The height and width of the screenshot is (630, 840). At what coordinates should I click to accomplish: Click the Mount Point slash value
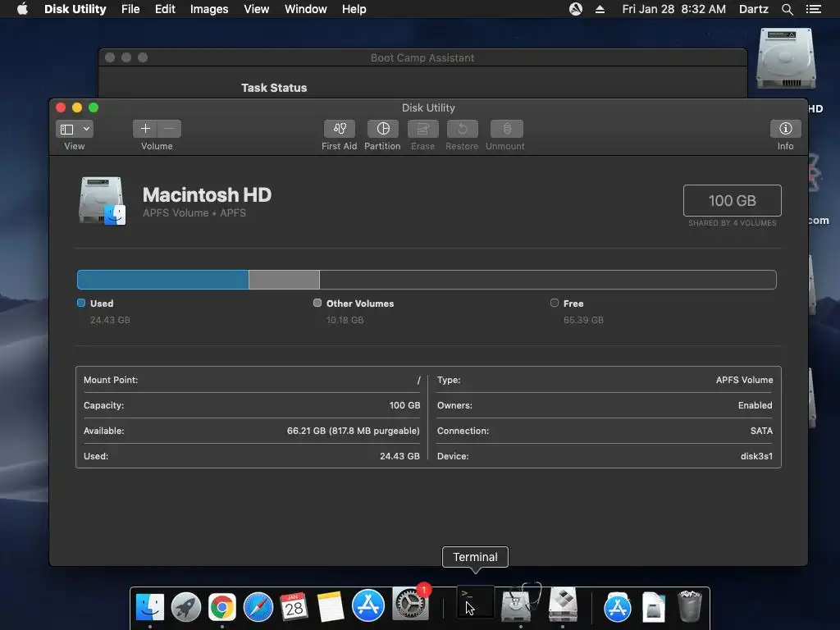[418, 380]
